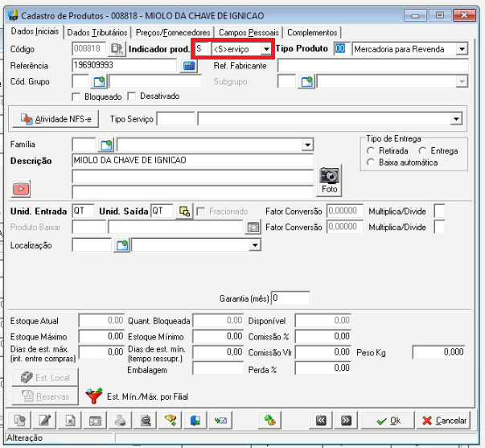The image size is (485, 448).
Task: Click the blue book icon in bottom toolbar
Action: (x=195, y=420)
